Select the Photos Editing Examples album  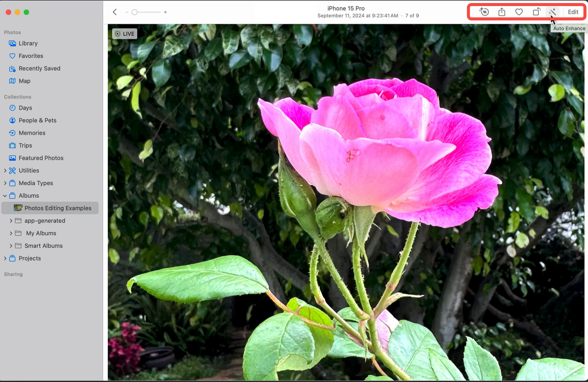coord(58,208)
